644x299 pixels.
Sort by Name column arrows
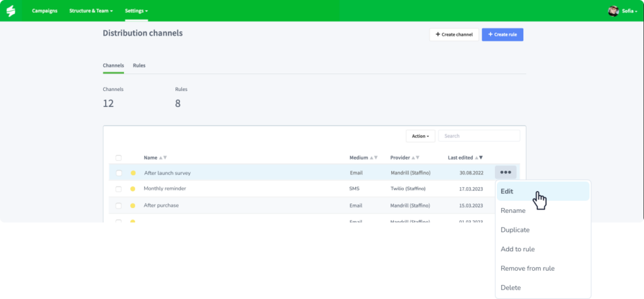tap(163, 158)
